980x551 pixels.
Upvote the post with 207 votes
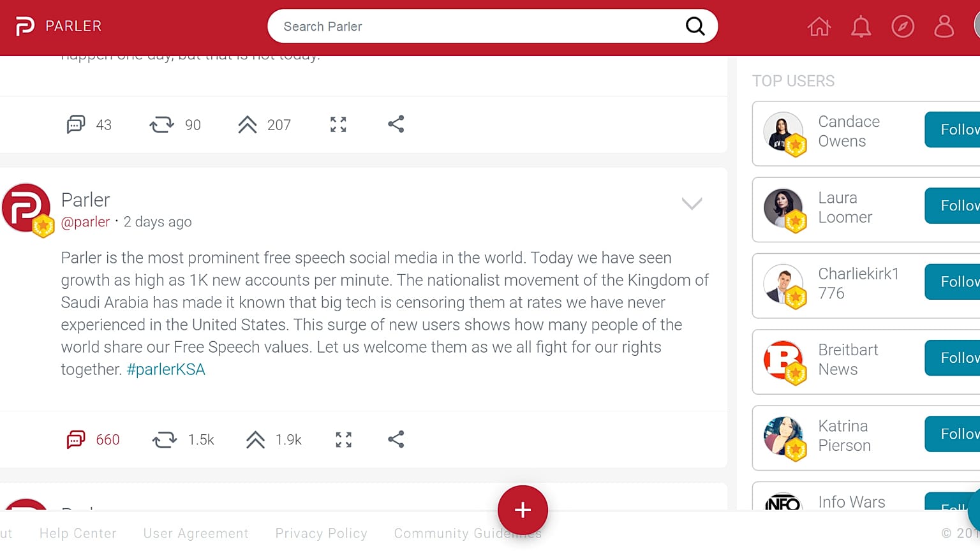pyautogui.click(x=264, y=124)
